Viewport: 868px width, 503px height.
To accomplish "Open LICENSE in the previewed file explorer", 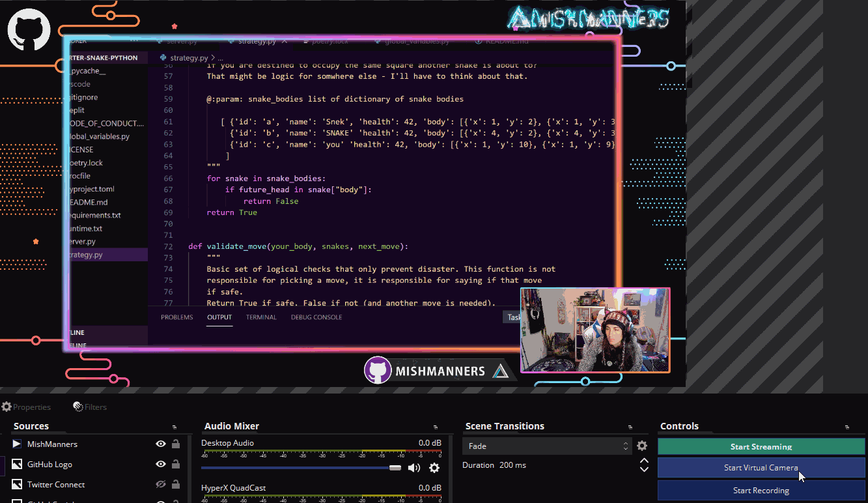I will 80,149.
